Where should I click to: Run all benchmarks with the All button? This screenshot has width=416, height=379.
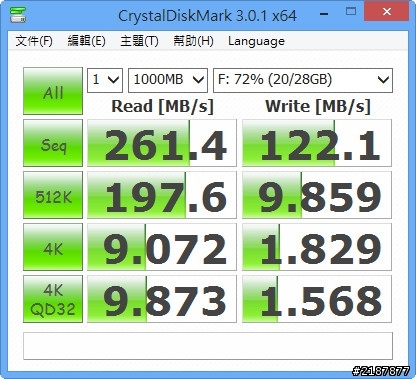pos(53,91)
